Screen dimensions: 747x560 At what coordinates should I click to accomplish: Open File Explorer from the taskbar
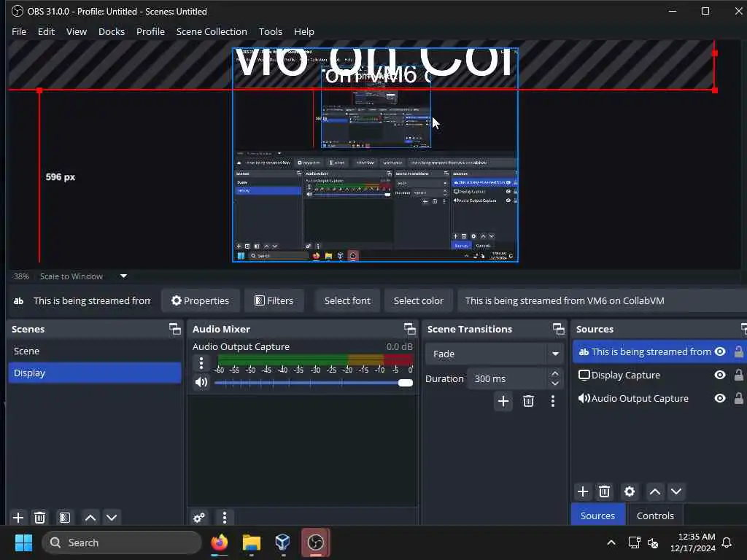pyautogui.click(x=251, y=542)
